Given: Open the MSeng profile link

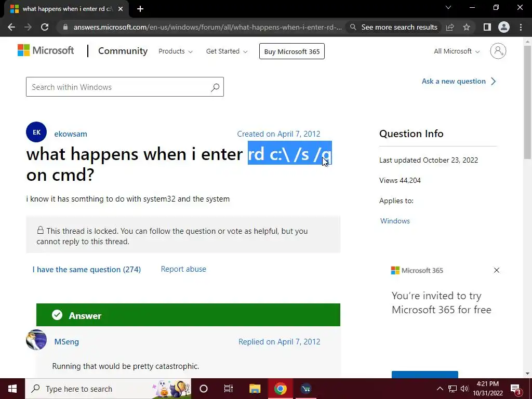Looking at the screenshot, I should [66, 342].
